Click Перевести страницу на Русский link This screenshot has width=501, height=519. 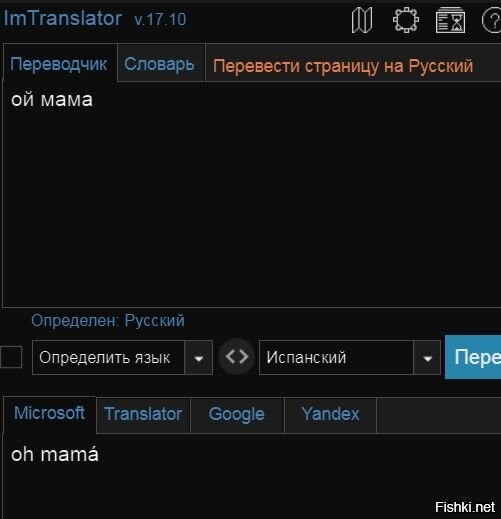(x=343, y=66)
